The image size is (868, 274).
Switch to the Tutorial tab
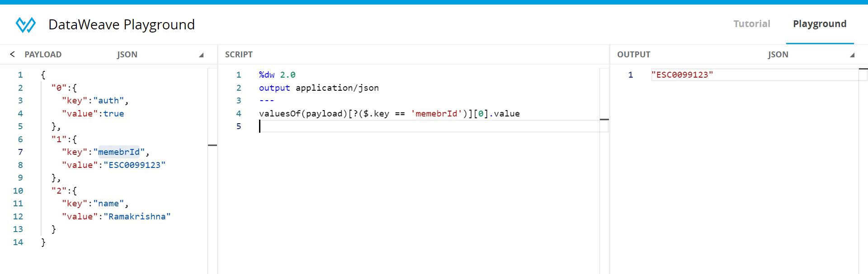[751, 24]
